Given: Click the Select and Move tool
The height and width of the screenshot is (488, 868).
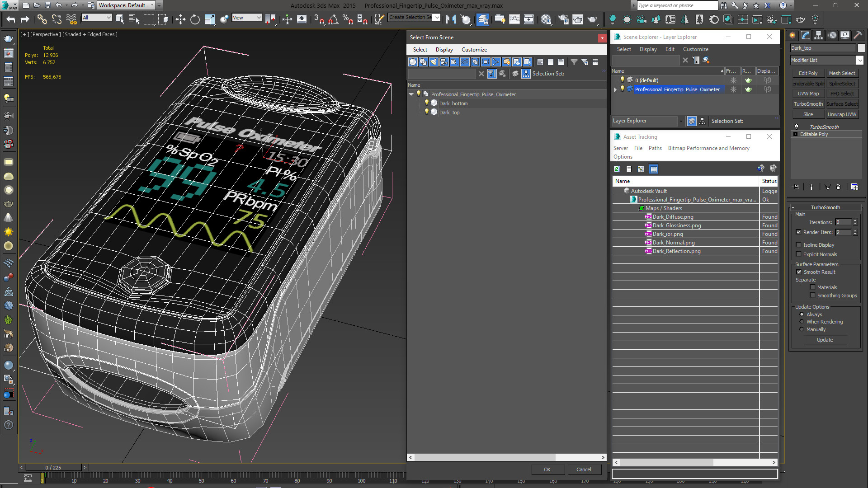Looking at the screenshot, I should coord(180,19).
